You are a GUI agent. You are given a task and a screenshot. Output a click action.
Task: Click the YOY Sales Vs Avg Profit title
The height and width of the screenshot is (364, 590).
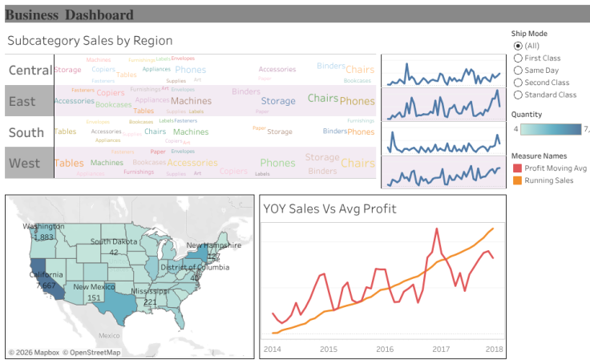click(x=329, y=209)
